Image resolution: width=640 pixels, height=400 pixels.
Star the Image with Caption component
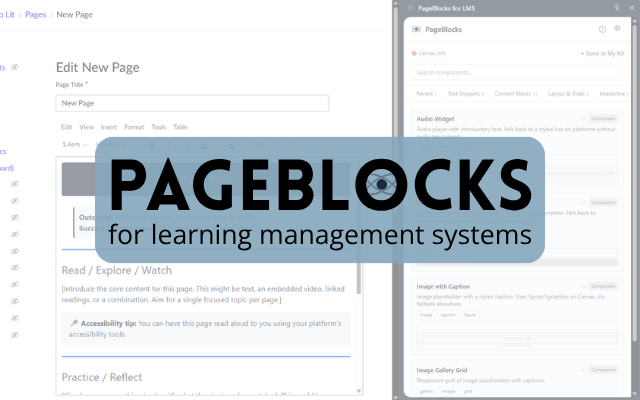(x=582, y=287)
